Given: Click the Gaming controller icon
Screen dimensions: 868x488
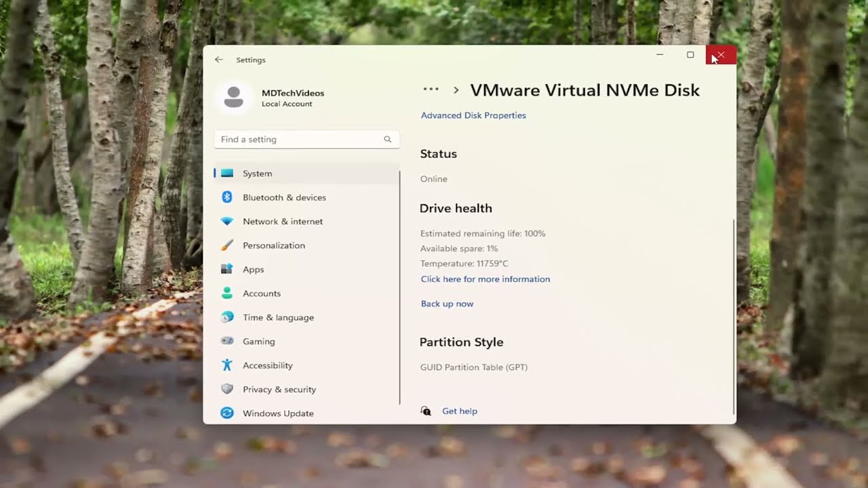Looking at the screenshot, I should (227, 341).
